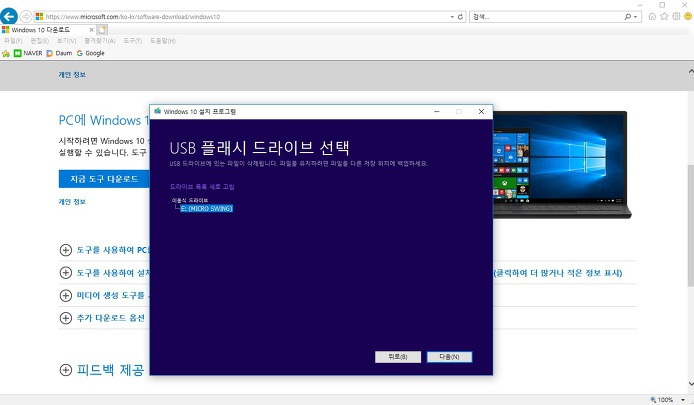
Task: Click 개인 정보 link in gray banner
Action: (72, 75)
